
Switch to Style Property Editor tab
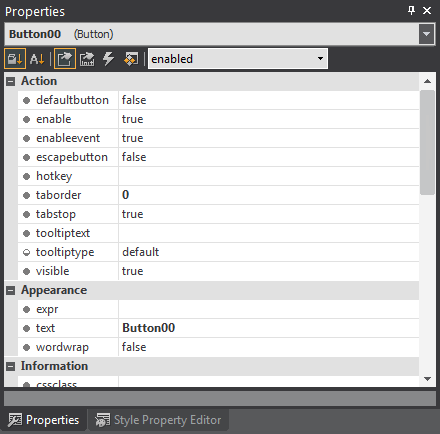point(158,420)
